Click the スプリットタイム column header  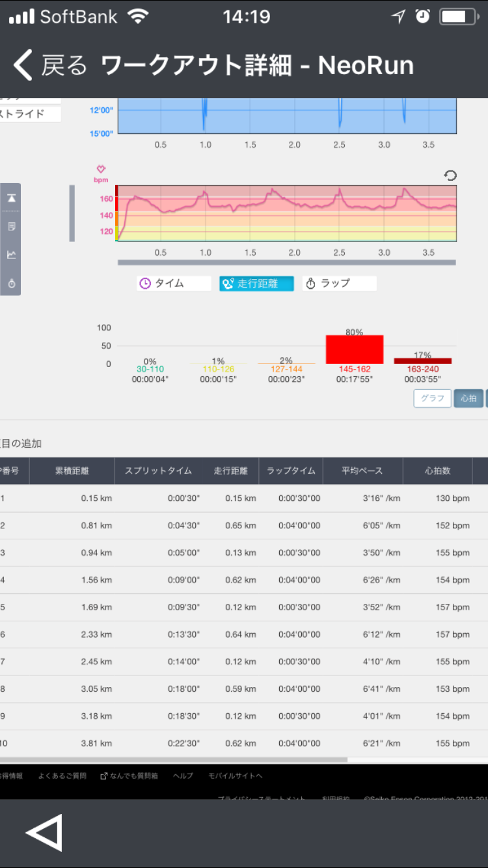(x=158, y=470)
